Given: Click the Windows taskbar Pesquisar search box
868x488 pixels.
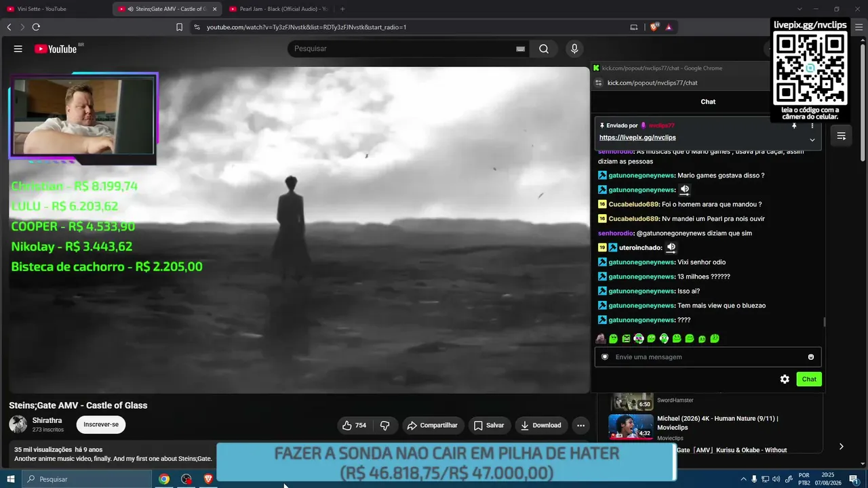Looking at the screenshot, I should click(x=87, y=479).
